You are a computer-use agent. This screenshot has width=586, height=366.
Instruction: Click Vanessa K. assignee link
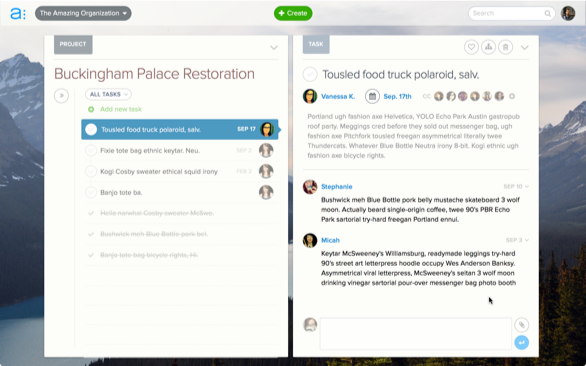pos(338,96)
